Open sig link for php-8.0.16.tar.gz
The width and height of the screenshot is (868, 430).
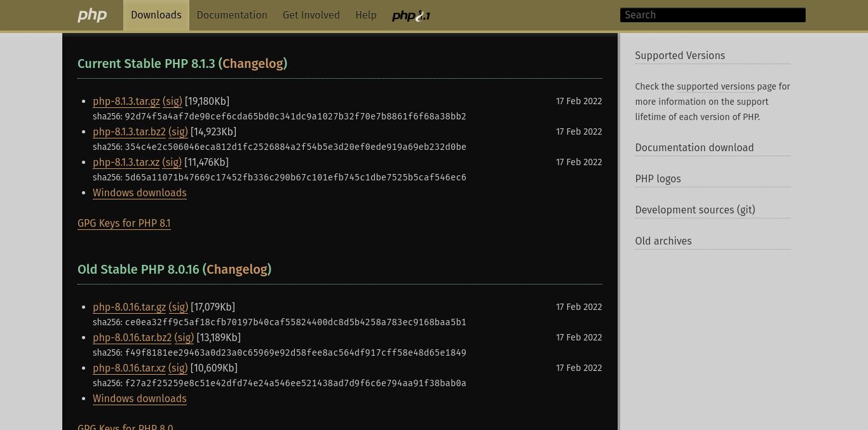pos(178,307)
